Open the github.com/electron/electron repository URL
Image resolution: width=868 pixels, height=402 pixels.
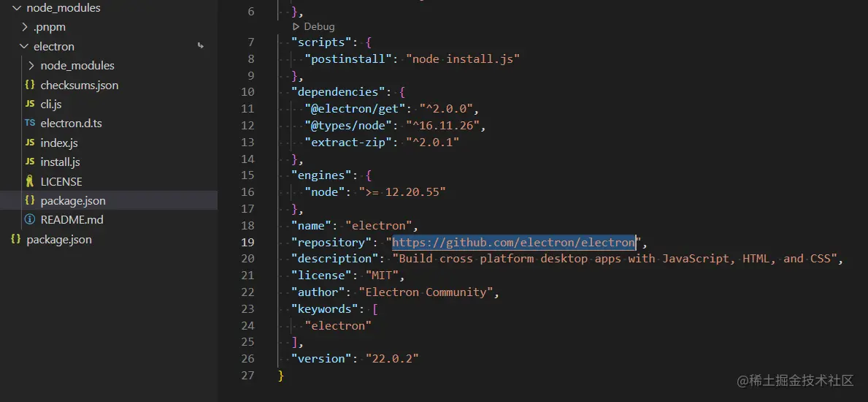(514, 243)
